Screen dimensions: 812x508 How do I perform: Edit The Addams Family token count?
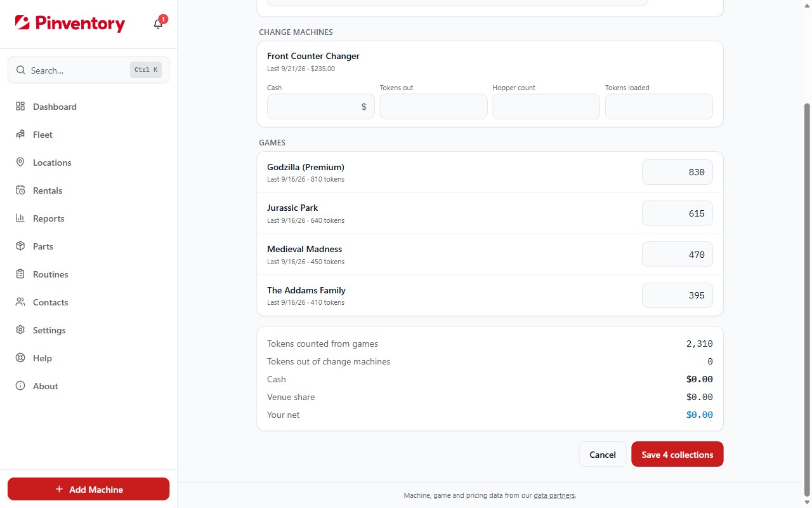(x=678, y=295)
